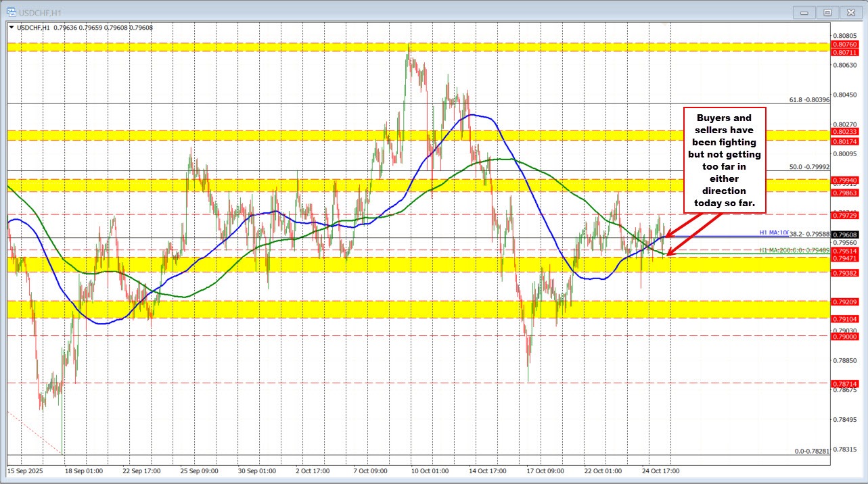Click the 7 Oct 09:00 time label
Image resolution: width=868 pixels, height=484 pixels.
coord(369,470)
